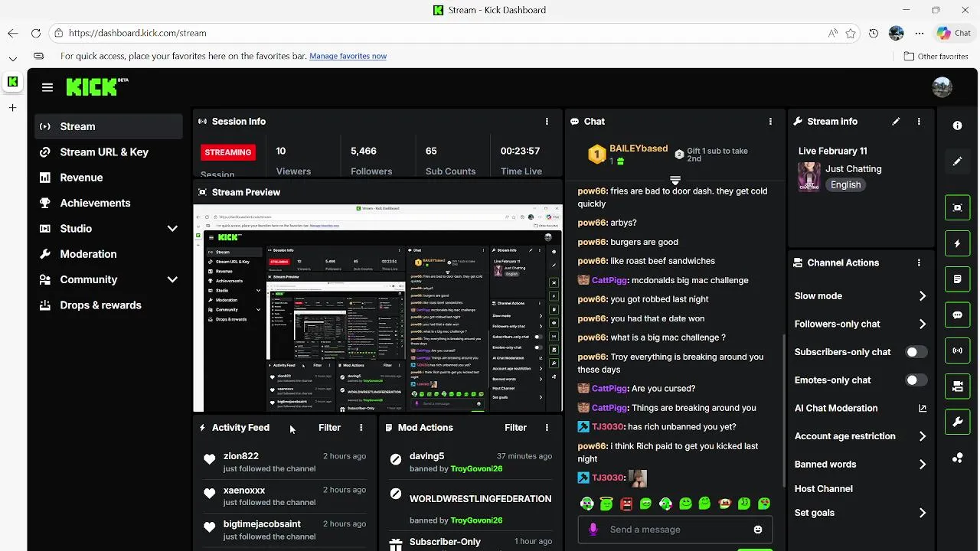
Task: Open Other favorites folder
Action: pos(936,56)
